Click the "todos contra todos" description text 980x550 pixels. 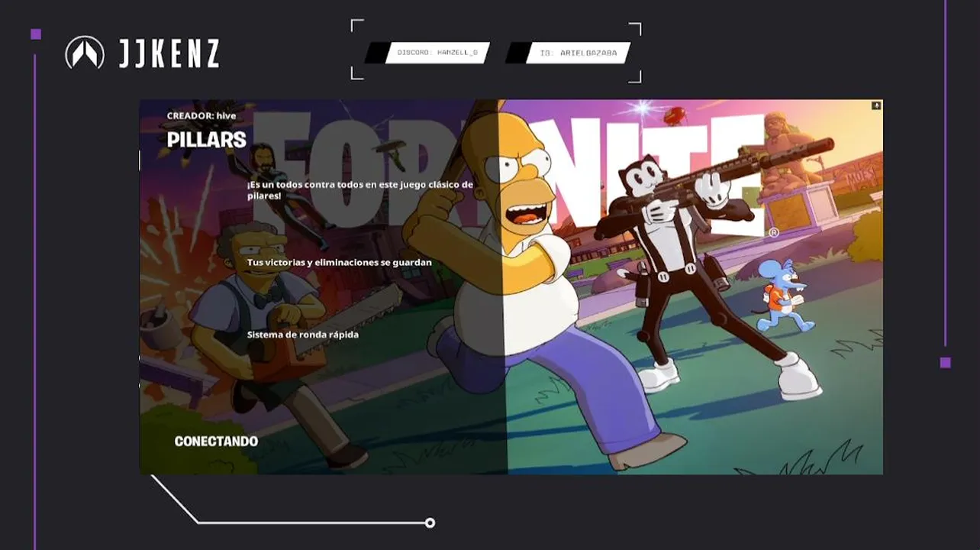pyautogui.click(x=360, y=190)
